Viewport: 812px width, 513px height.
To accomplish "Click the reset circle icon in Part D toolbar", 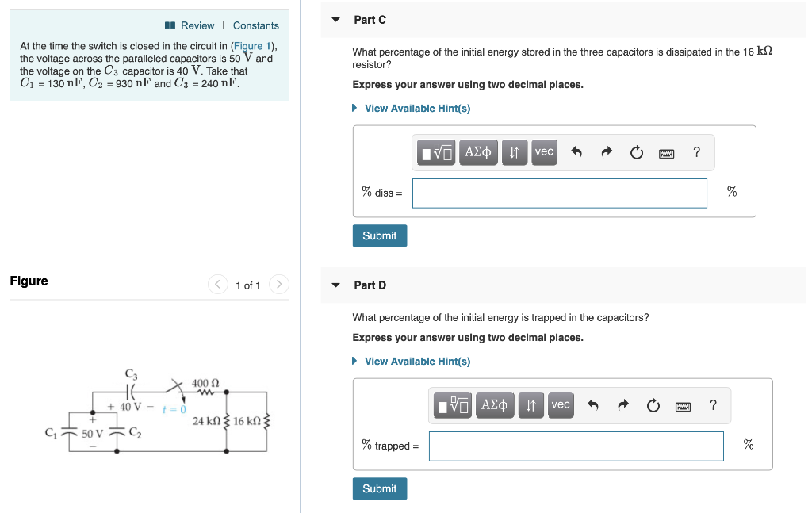I will 653,405.
